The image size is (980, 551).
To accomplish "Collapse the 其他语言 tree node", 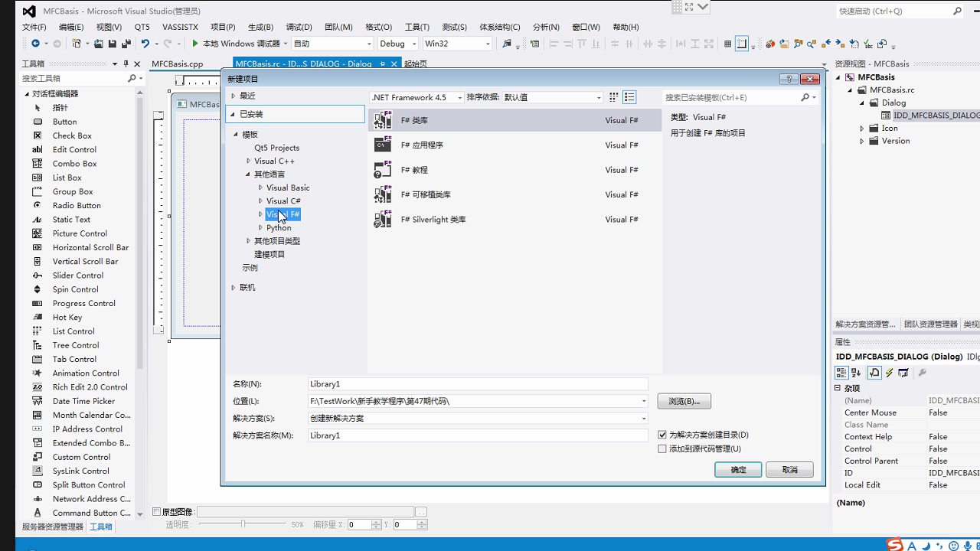I will pyautogui.click(x=248, y=174).
